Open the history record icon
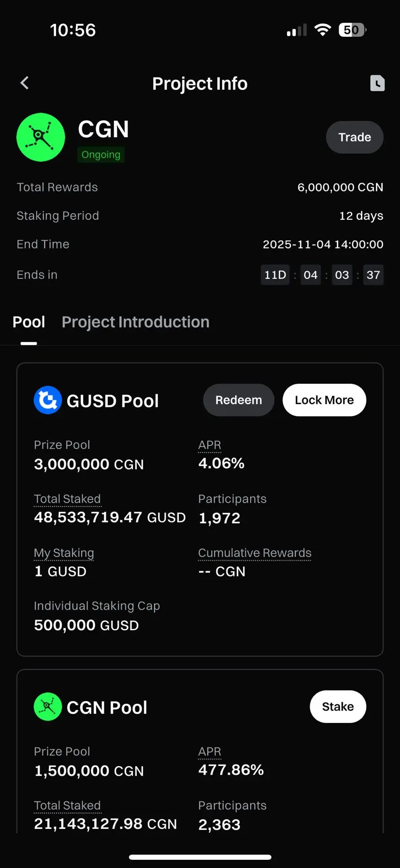This screenshot has height=868, width=400. pos(377,83)
